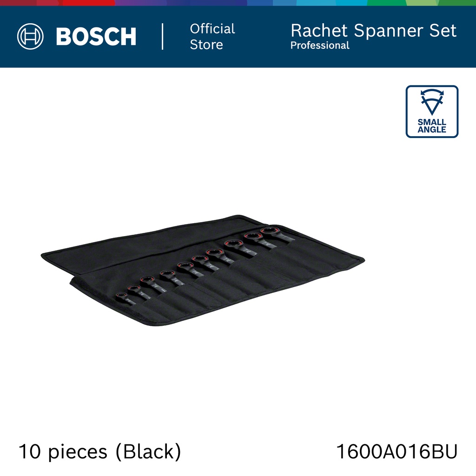The height and width of the screenshot is (476, 476).
Task: Click the vertical divider beside Official Store
Action: [163, 36]
